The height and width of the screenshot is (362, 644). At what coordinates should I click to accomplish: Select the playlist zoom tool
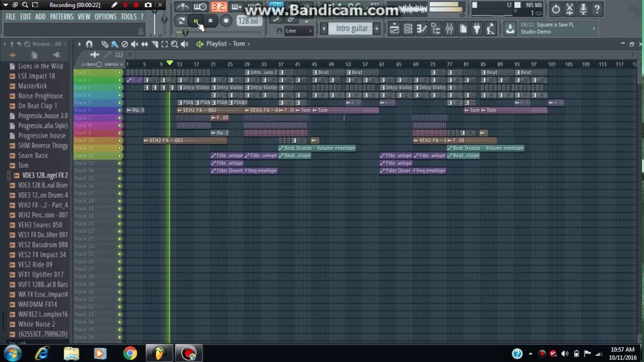(x=174, y=44)
